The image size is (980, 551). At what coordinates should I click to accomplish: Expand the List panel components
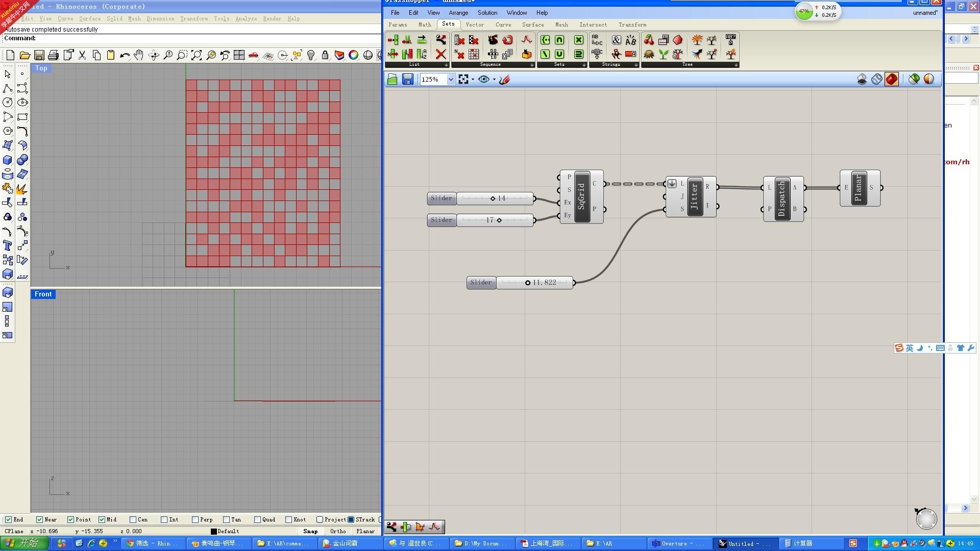pyautogui.click(x=446, y=65)
